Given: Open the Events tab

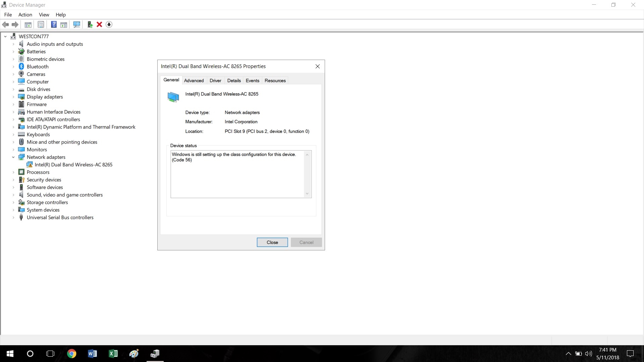Looking at the screenshot, I should (x=252, y=80).
